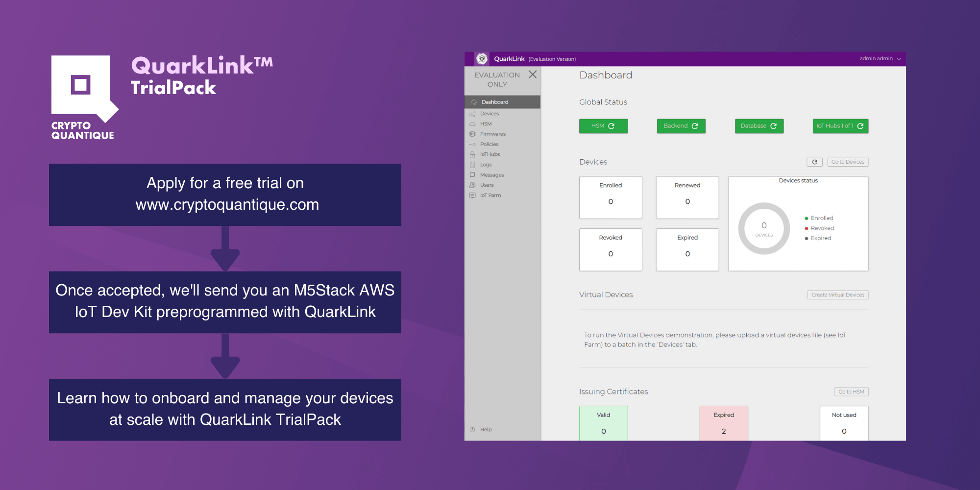980x490 pixels.
Task: Refresh Backend status via its reload icon
Action: pos(695,126)
